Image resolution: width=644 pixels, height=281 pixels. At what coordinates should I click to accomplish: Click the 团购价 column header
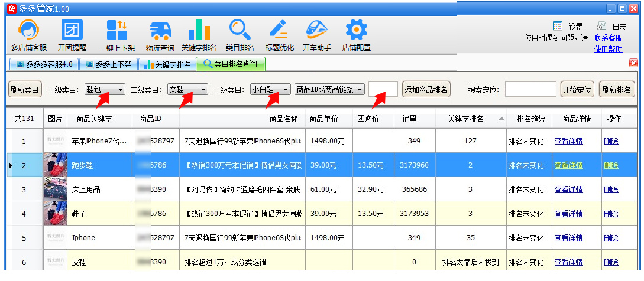pyautogui.click(x=373, y=119)
